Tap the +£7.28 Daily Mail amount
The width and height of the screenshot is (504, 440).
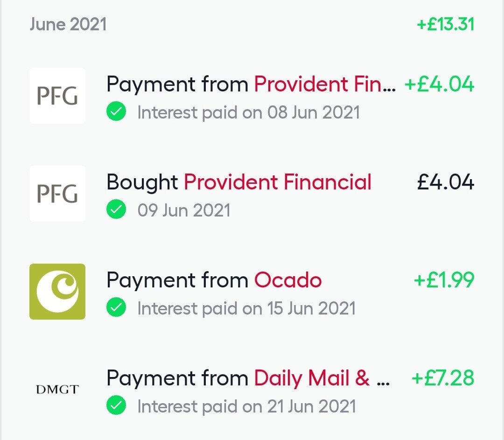point(443,378)
